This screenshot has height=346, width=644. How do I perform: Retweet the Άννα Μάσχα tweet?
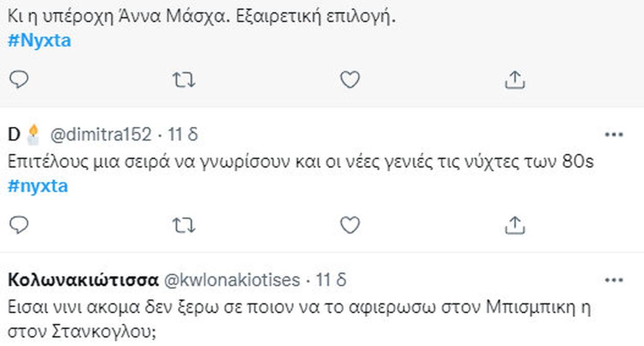coord(184,80)
